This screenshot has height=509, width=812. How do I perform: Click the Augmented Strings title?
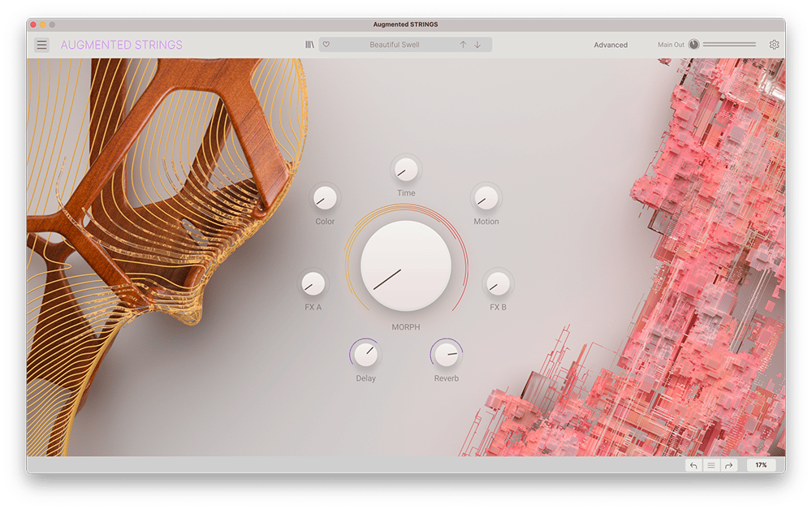[122, 45]
